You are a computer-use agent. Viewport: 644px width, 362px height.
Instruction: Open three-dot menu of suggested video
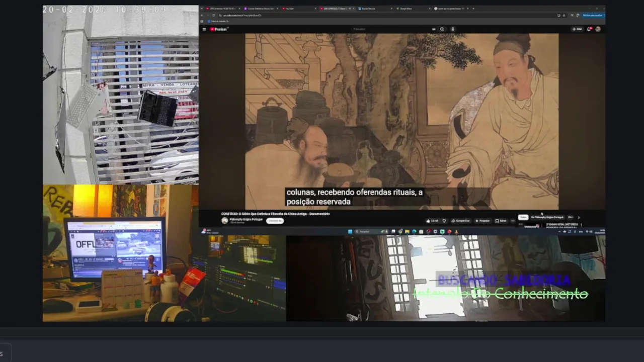pyautogui.click(x=581, y=225)
